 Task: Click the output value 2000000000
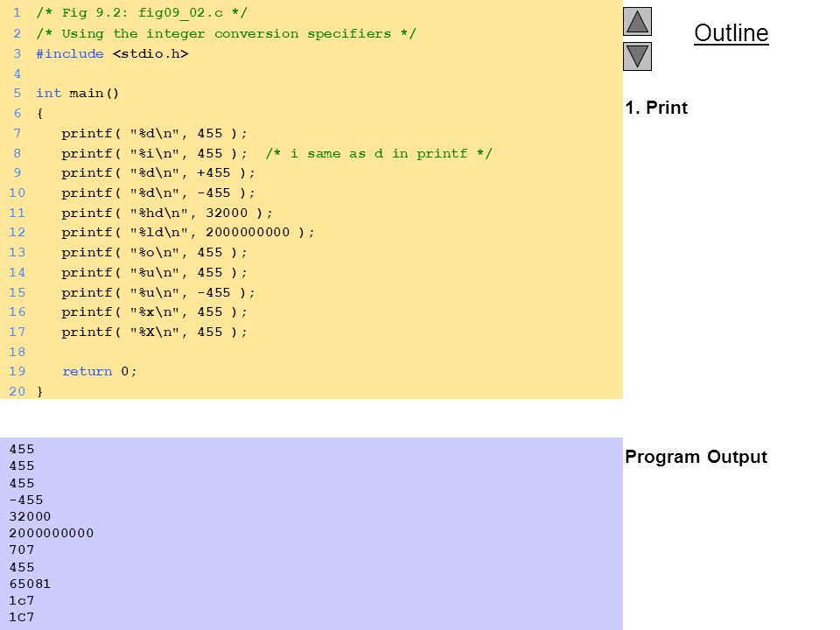pos(52,533)
